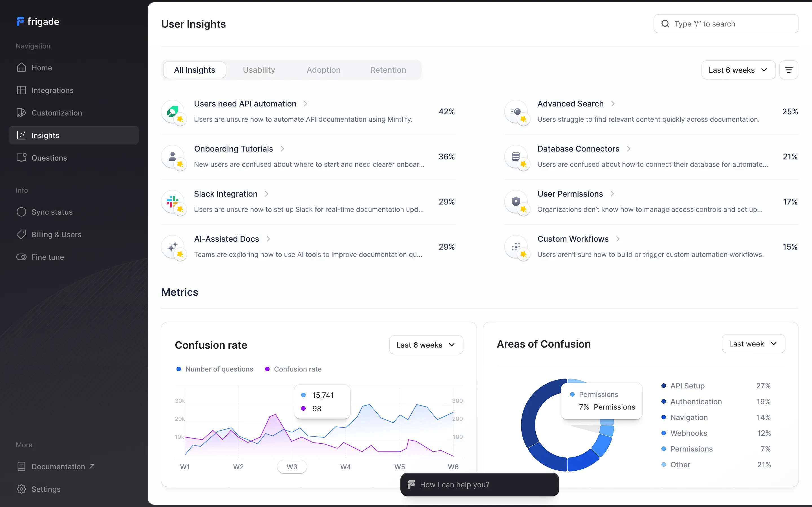This screenshot has height=507, width=812.
Task: Open Documentation external link
Action: pos(58,466)
